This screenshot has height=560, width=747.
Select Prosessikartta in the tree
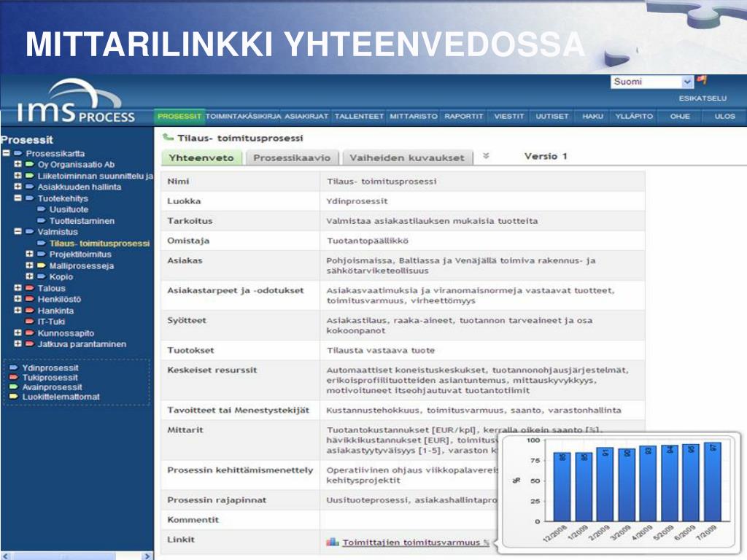(55, 153)
